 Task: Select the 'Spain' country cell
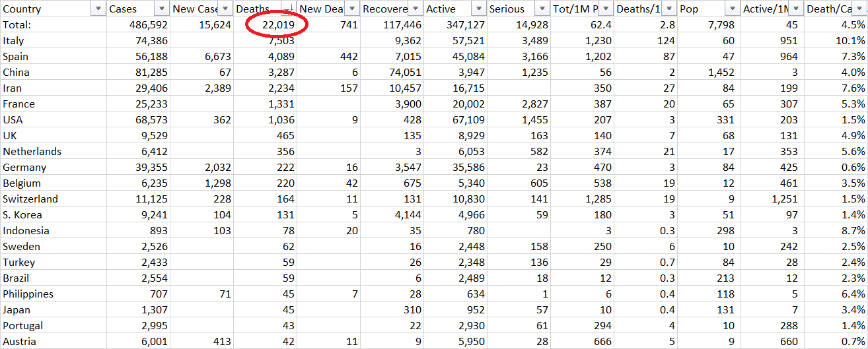click(54, 56)
